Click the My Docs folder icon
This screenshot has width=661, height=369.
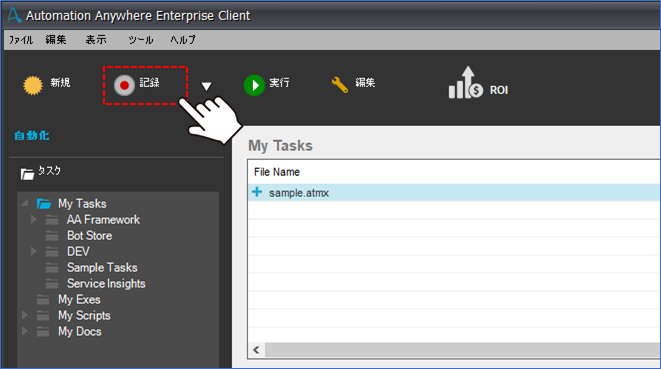[x=43, y=331]
